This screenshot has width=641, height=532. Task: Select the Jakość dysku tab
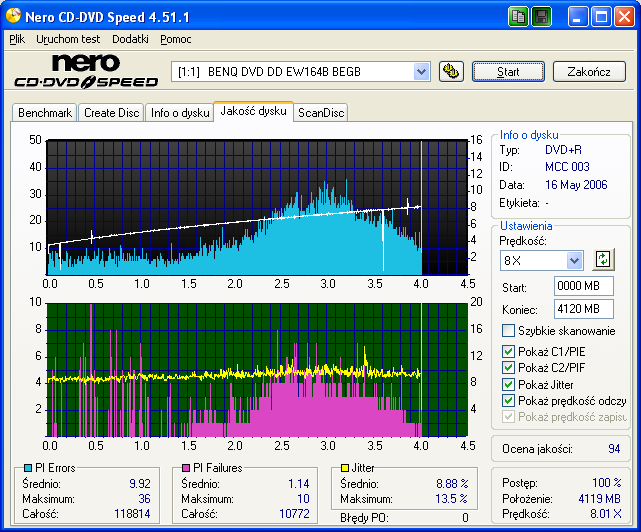253,111
